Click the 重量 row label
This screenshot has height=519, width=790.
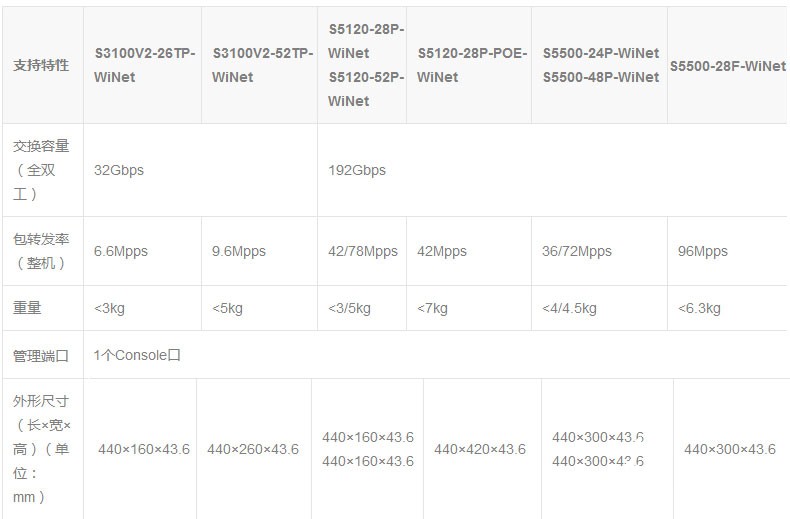pyautogui.click(x=28, y=308)
